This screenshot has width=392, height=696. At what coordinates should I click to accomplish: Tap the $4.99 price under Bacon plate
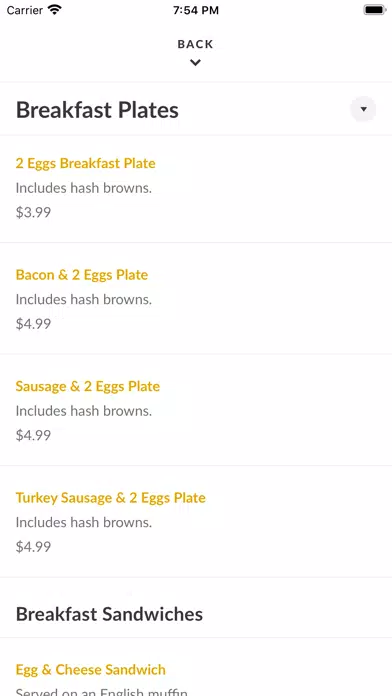click(33, 324)
